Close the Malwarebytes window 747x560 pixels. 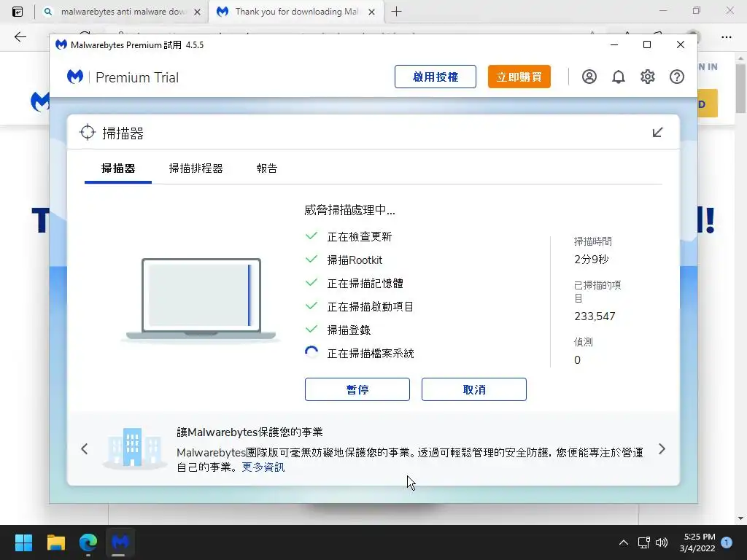click(x=681, y=44)
